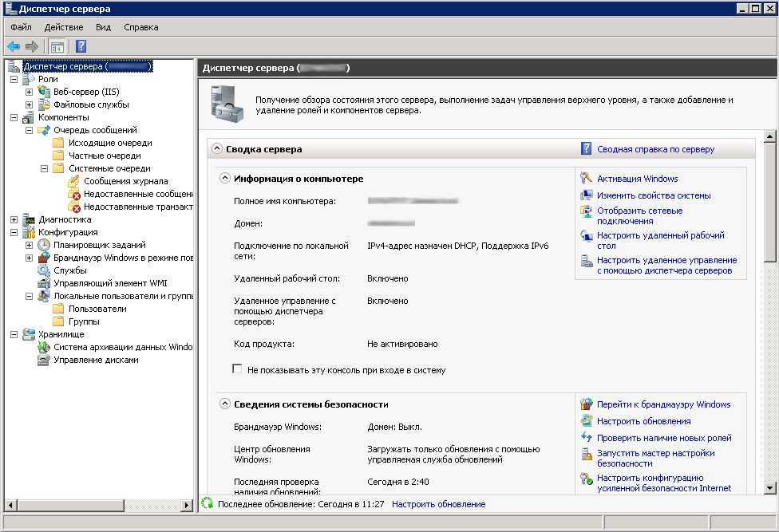Select the Частные очереди folder

tap(104, 156)
